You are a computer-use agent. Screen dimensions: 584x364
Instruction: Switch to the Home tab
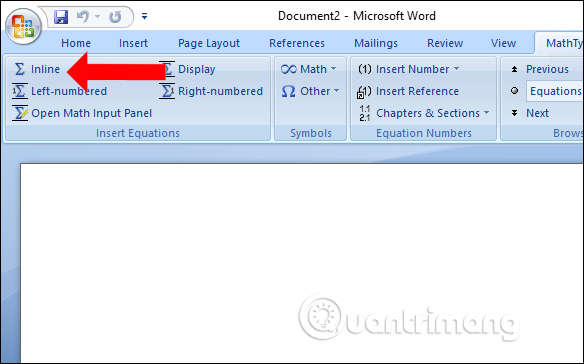tap(76, 43)
